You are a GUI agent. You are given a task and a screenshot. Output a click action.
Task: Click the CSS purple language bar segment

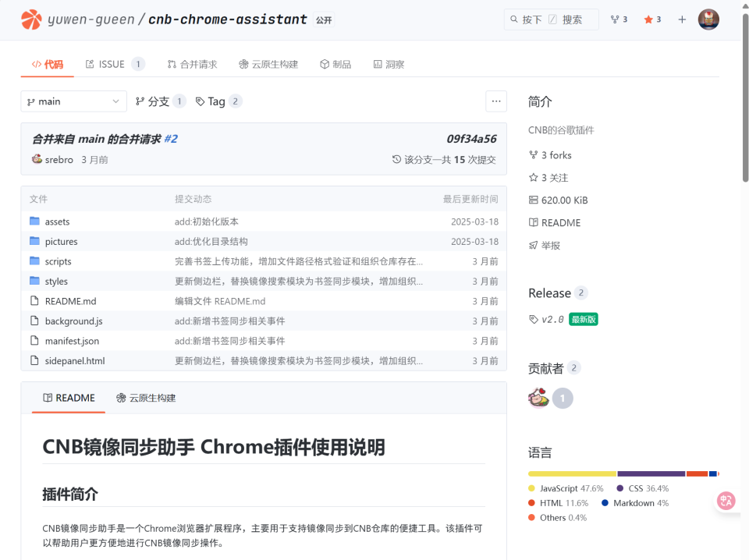651,473
